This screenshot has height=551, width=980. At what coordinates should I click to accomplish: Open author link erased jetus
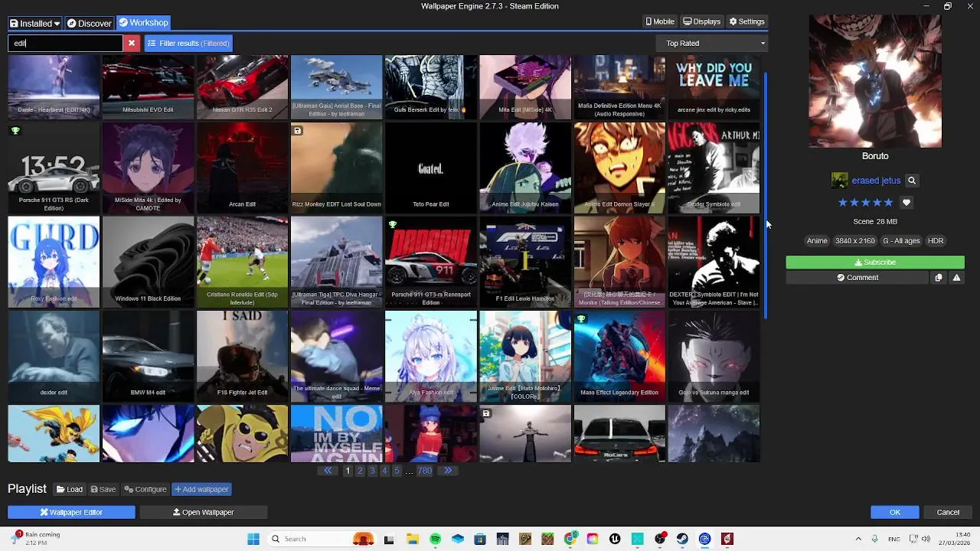(876, 181)
